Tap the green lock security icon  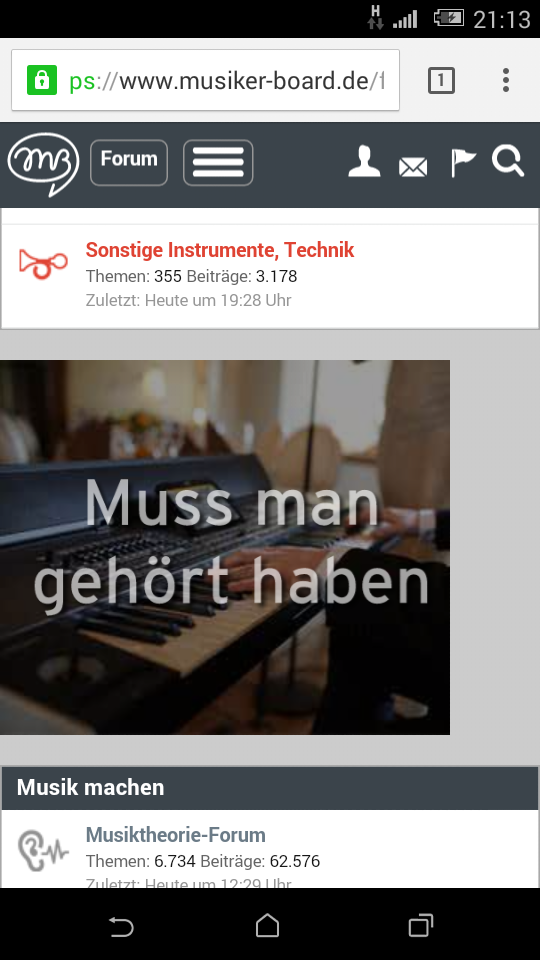pyautogui.click(x=42, y=80)
